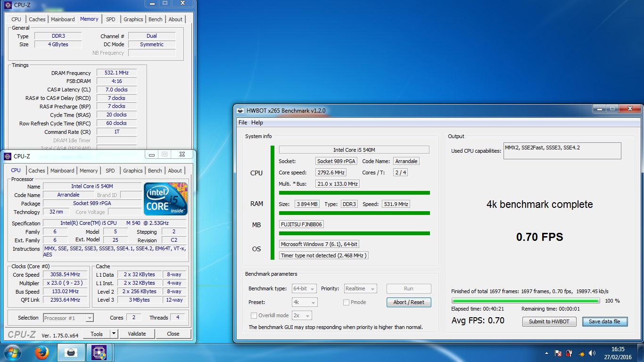Open Graphics tab in top CPU-Z window
Viewport: 644px width, 362px height.
tap(133, 19)
